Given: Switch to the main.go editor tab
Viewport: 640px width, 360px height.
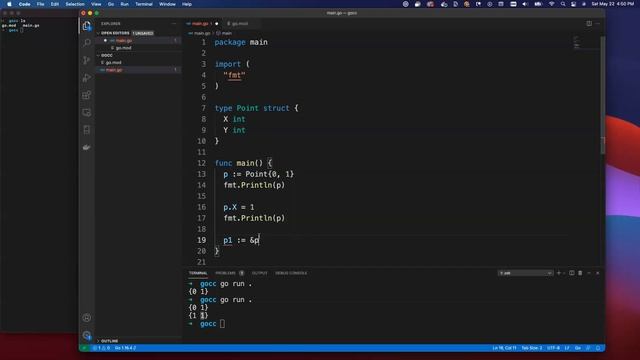Looking at the screenshot, I should 202,24.
